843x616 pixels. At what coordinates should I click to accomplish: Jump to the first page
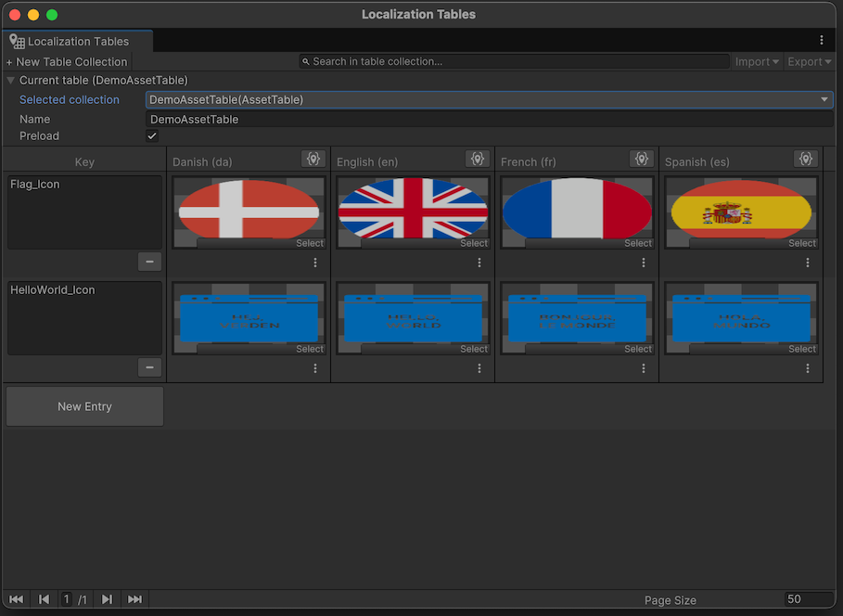point(17,599)
